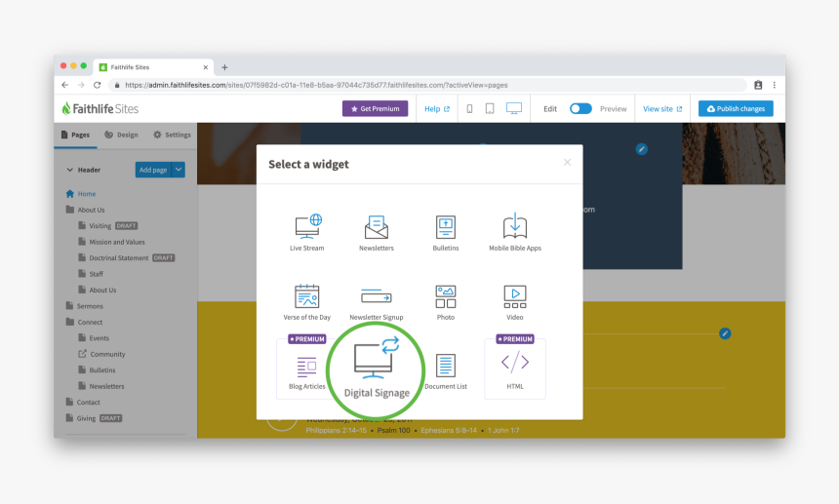Open the browser three-dot menu
This screenshot has width=839, height=504.
(775, 85)
